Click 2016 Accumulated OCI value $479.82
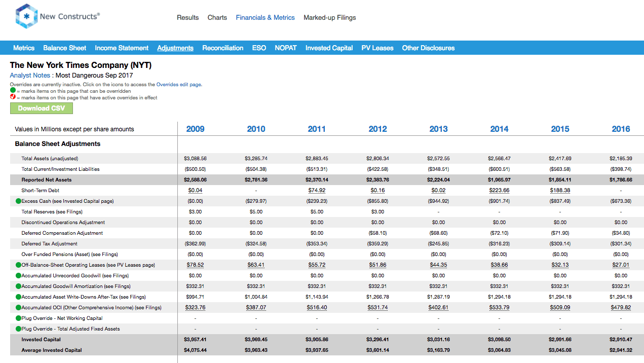 click(621, 308)
